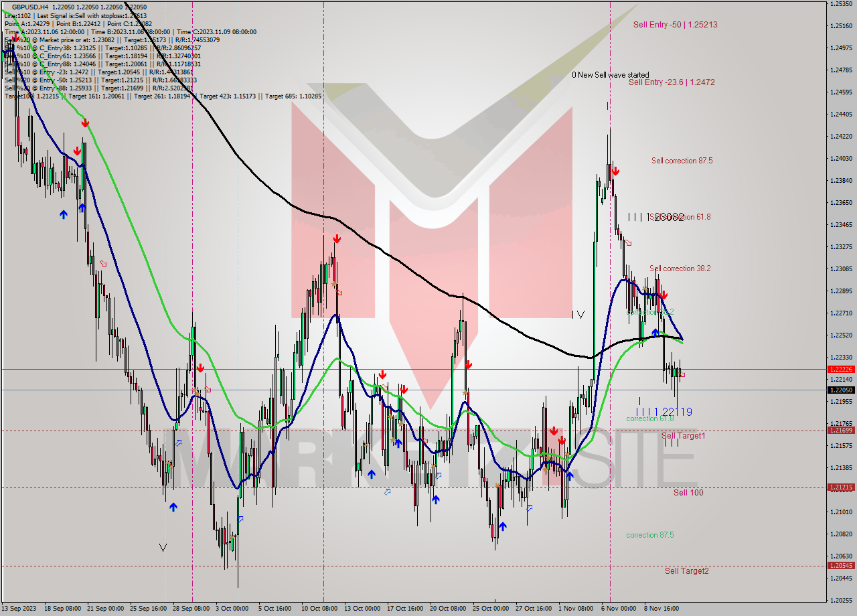Viewport: 857px width, 616px height.
Task: Click the green 'correction 87.5' label
Action: point(649,535)
